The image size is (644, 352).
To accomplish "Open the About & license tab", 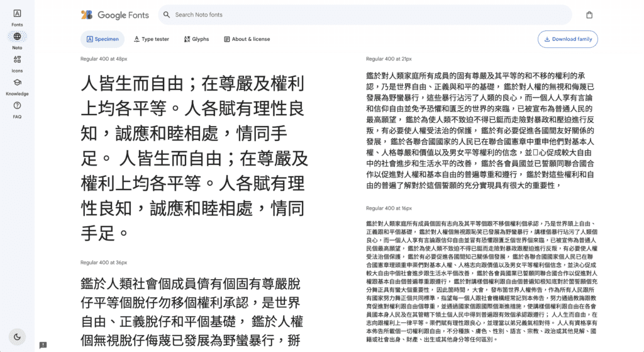I will pos(247,39).
